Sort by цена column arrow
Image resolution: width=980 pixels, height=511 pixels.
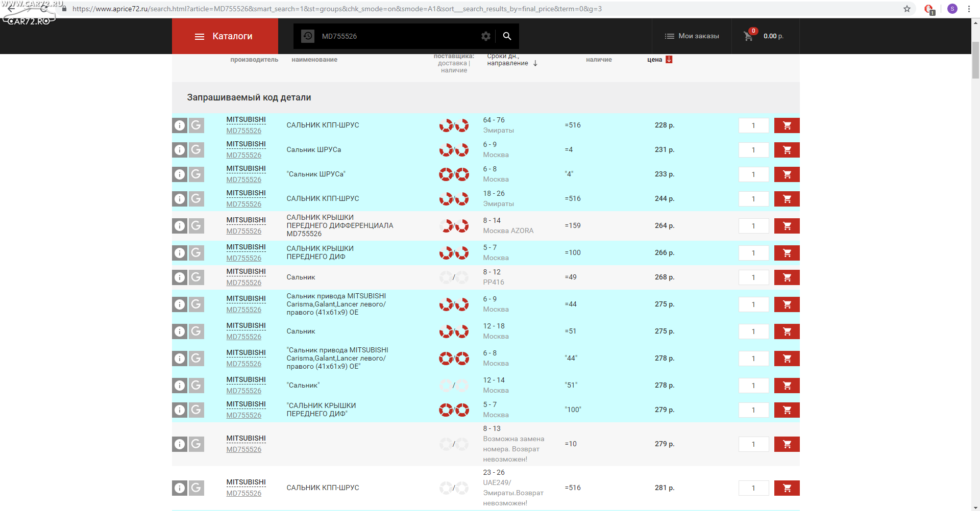coord(669,60)
